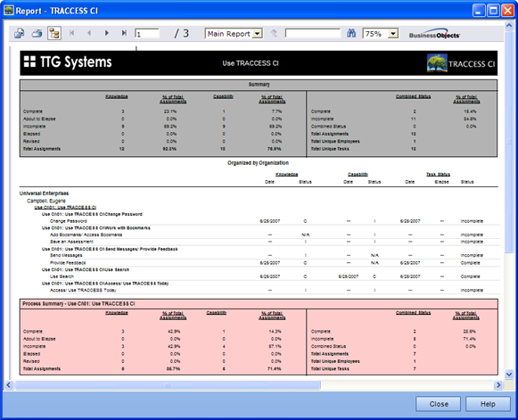Click the Help button

488,404
